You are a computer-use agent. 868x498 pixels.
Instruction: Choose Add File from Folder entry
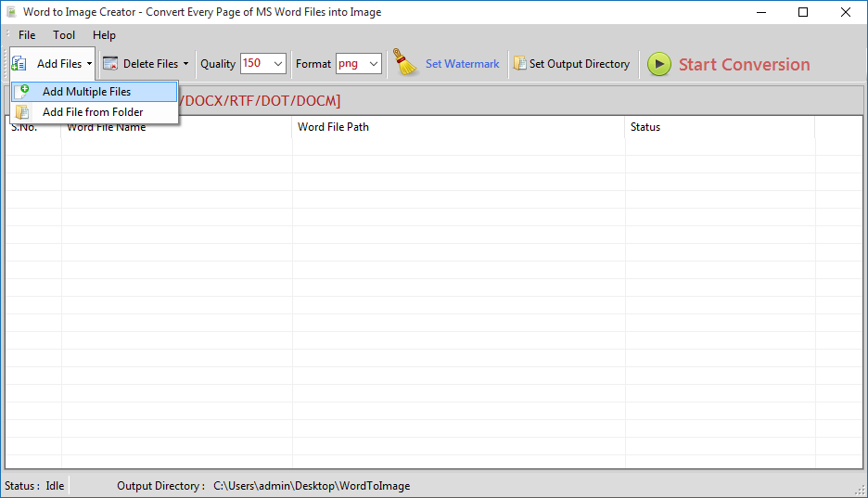tap(94, 112)
